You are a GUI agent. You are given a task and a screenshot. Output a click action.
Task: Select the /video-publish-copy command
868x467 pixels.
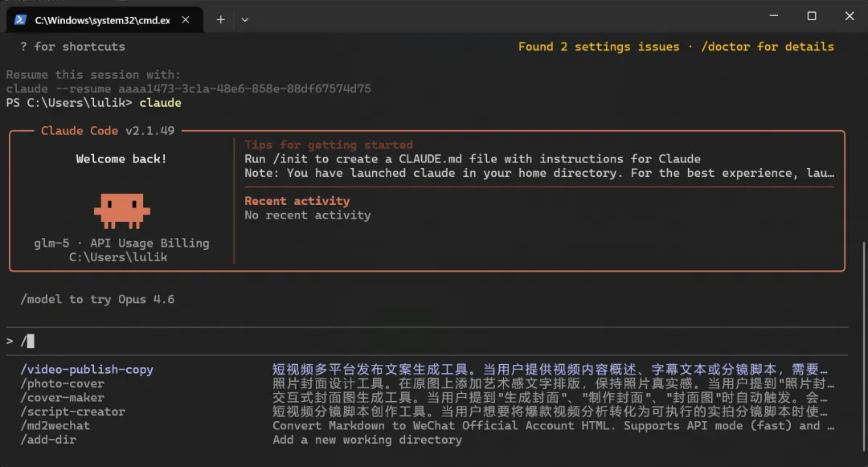87,369
